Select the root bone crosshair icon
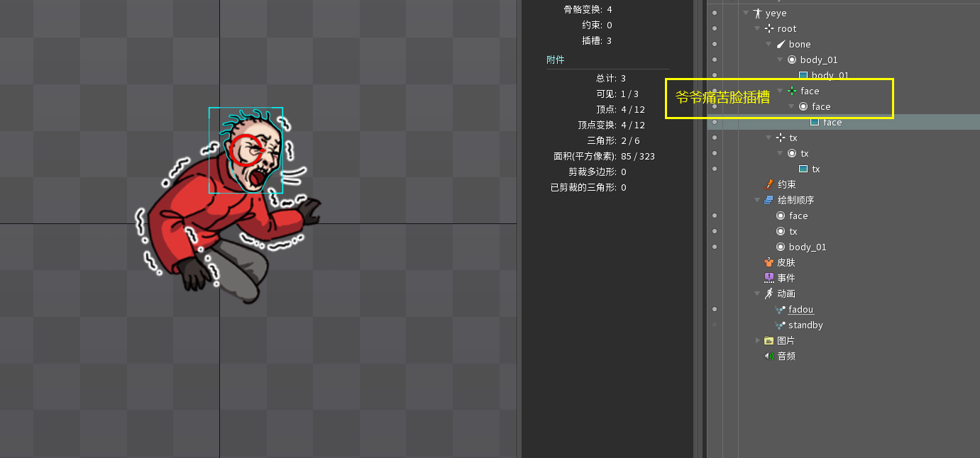Image resolution: width=980 pixels, height=458 pixels. pos(769,29)
